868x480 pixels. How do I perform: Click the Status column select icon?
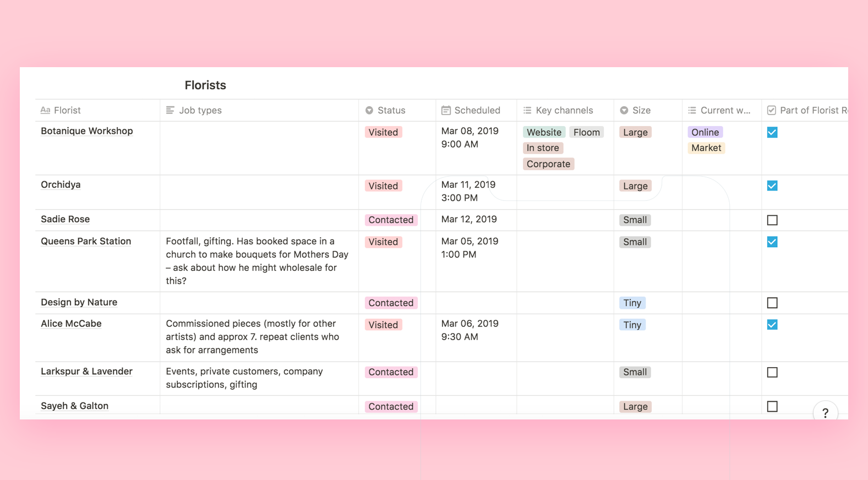click(x=369, y=111)
